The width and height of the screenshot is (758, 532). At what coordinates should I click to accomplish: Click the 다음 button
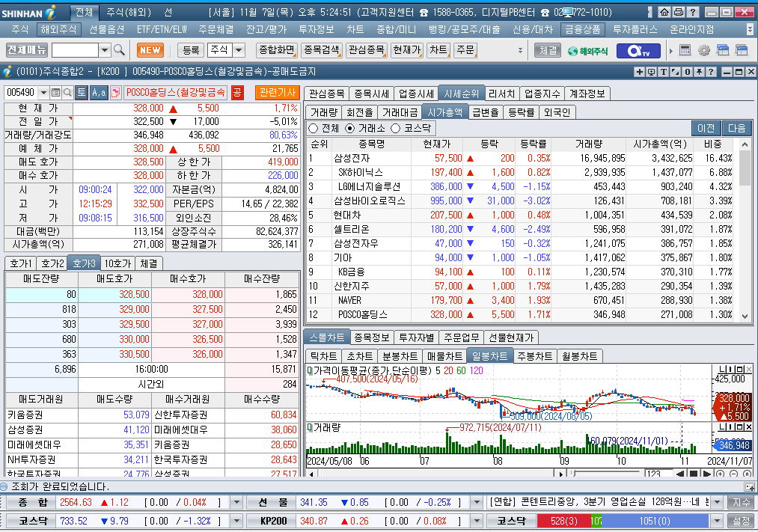pyautogui.click(x=737, y=129)
